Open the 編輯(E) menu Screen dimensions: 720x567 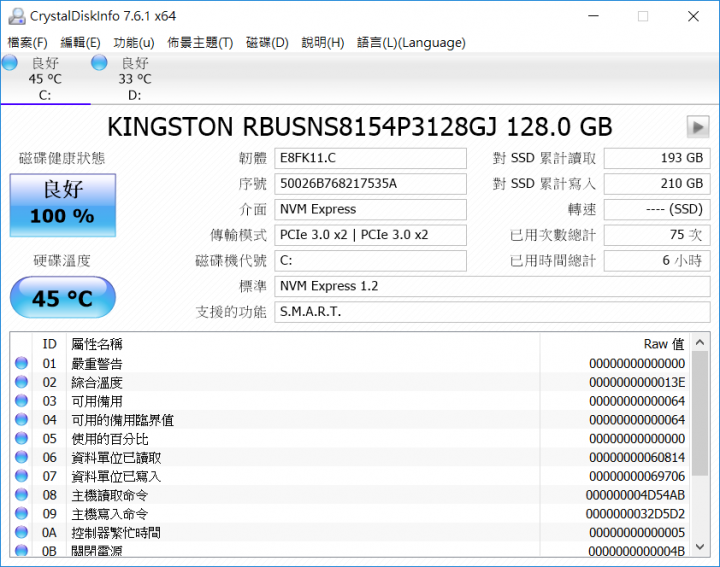pos(80,43)
